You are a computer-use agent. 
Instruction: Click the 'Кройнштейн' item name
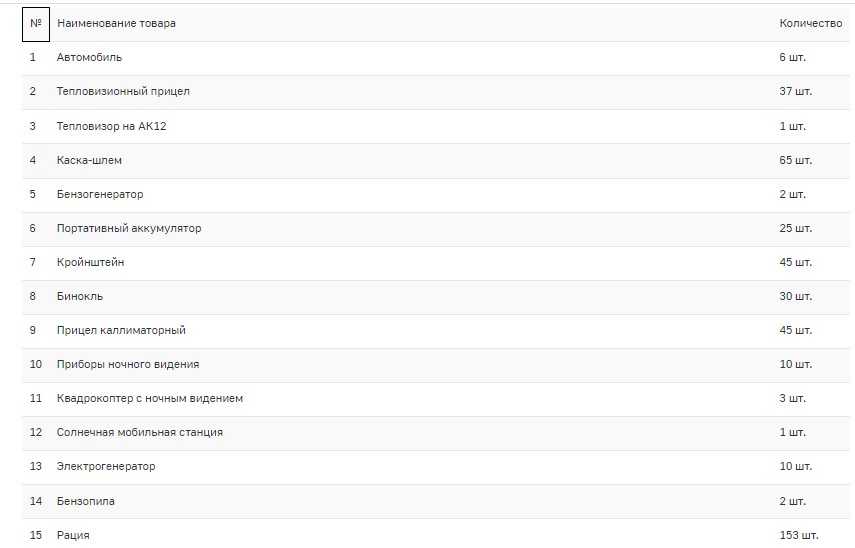91,262
